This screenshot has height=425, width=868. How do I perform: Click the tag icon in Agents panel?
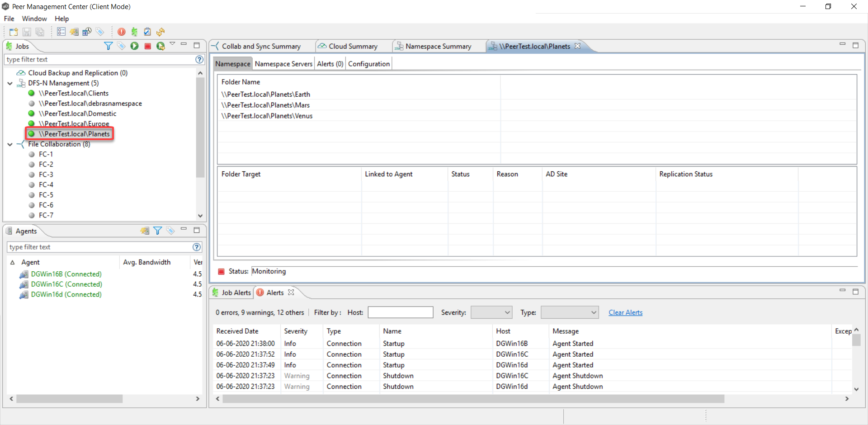pyautogui.click(x=170, y=231)
